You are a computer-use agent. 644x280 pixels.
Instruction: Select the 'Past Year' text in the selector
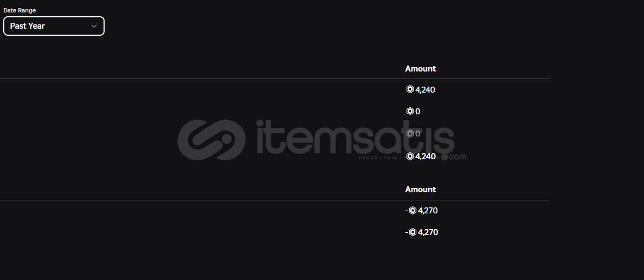[x=27, y=26]
